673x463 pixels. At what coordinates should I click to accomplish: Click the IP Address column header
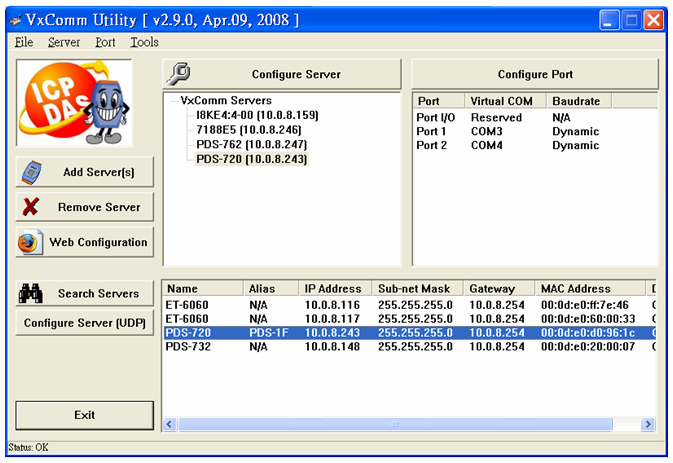pyautogui.click(x=335, y=288)
